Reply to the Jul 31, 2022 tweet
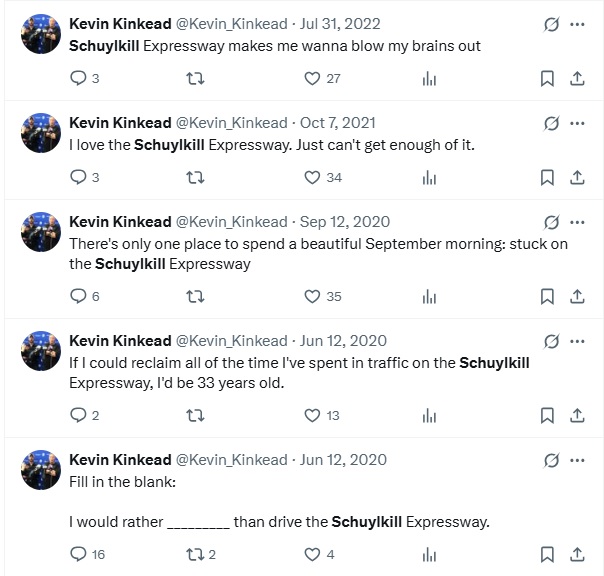Screen dimensions: 604x576 coord(79,79)
